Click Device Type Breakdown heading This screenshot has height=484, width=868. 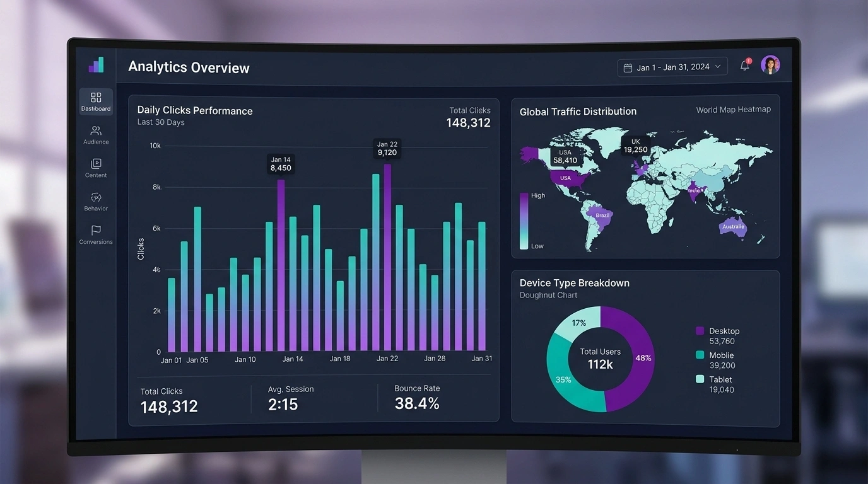pos(574,283)
